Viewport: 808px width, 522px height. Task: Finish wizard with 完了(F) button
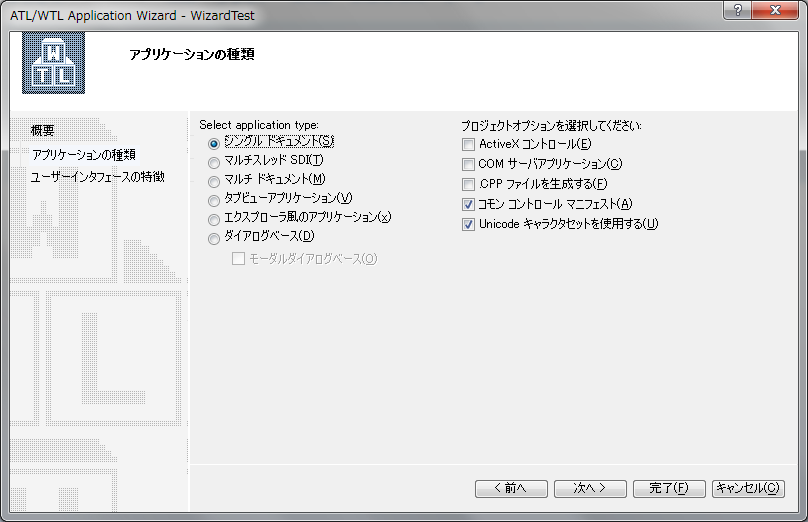coord(669,488)
